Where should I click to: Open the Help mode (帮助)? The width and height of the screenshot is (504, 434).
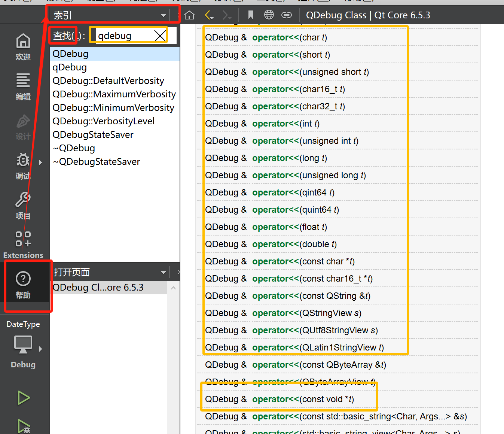tap(23, 285)
